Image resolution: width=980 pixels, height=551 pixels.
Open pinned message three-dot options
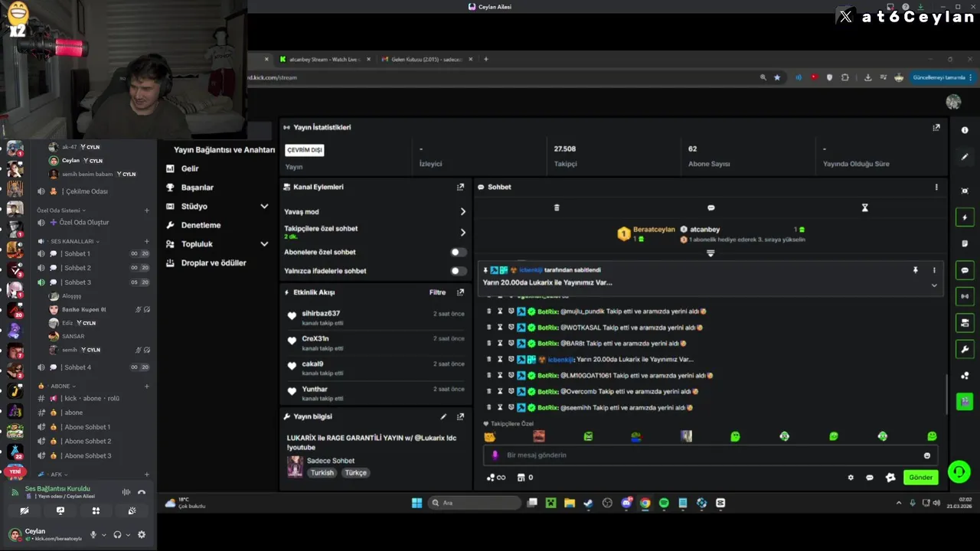tap(934, 270)
